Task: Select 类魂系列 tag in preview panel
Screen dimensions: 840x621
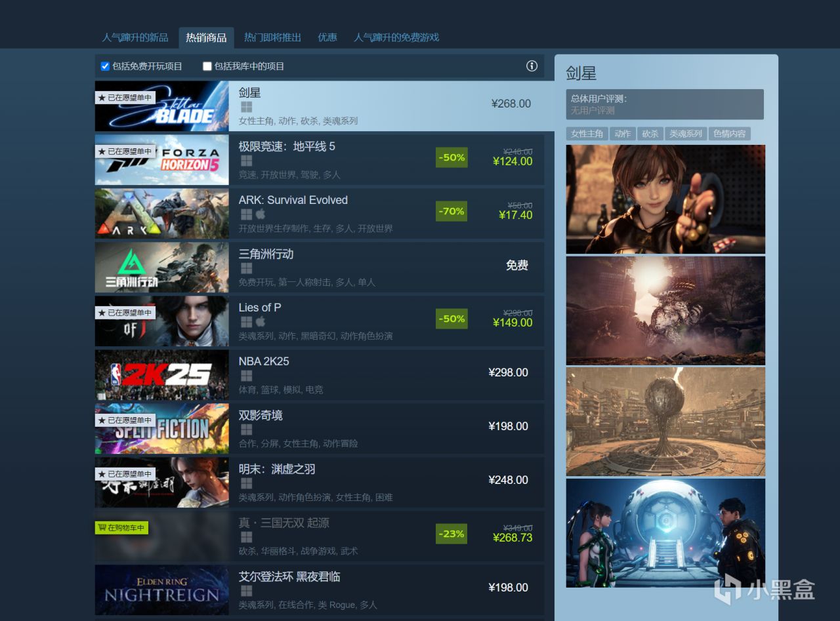Action: pyautogui.click(x=685, y=134)
